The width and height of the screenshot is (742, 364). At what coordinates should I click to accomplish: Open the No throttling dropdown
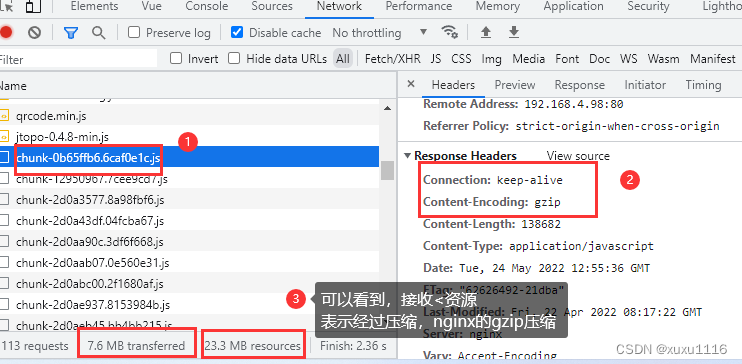(380, 33)
